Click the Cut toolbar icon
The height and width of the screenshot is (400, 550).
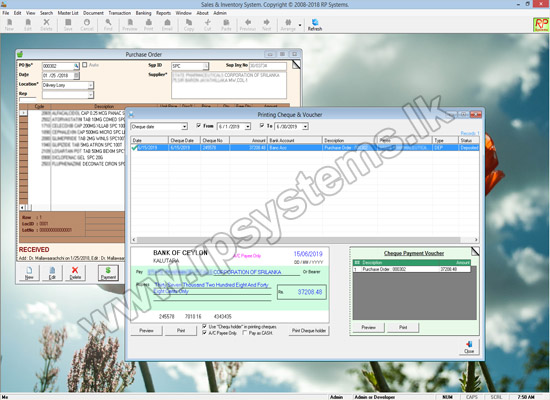click(x=208, y=25)
